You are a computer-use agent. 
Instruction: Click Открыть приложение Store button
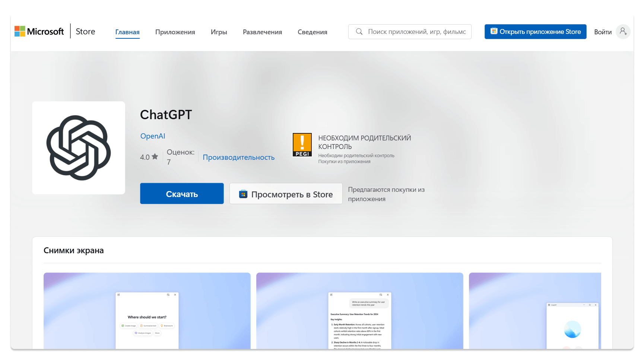535,32
